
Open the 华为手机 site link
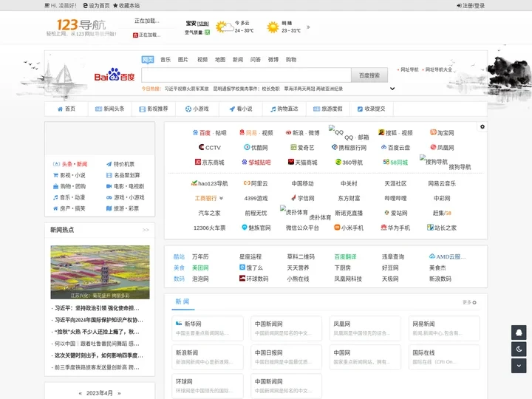coord(395,228)
